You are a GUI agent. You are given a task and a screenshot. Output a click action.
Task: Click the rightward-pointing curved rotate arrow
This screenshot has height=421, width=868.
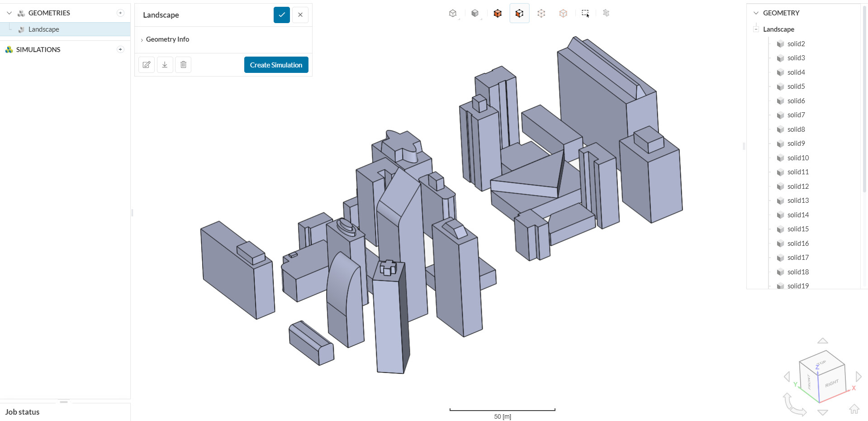pos(799,411)
